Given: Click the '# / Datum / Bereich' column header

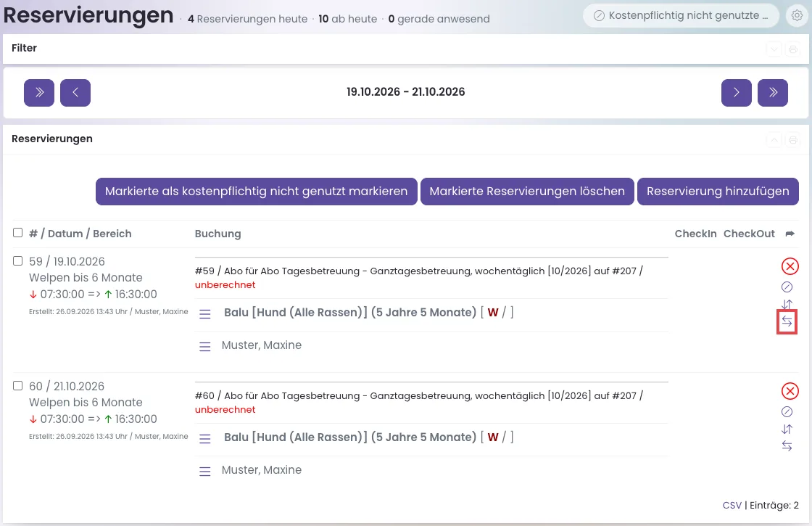Looking at the screenshot, I should [80, 234].
